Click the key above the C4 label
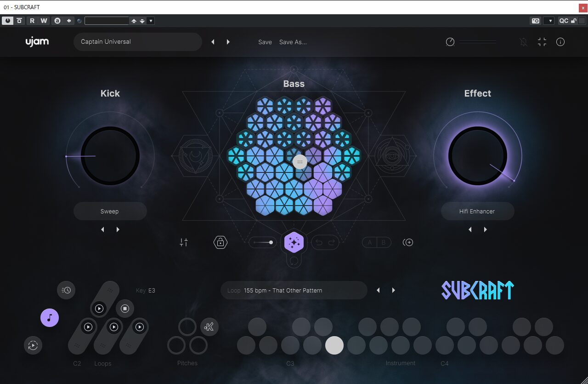 pyautogui.click(x=445, y=345)
